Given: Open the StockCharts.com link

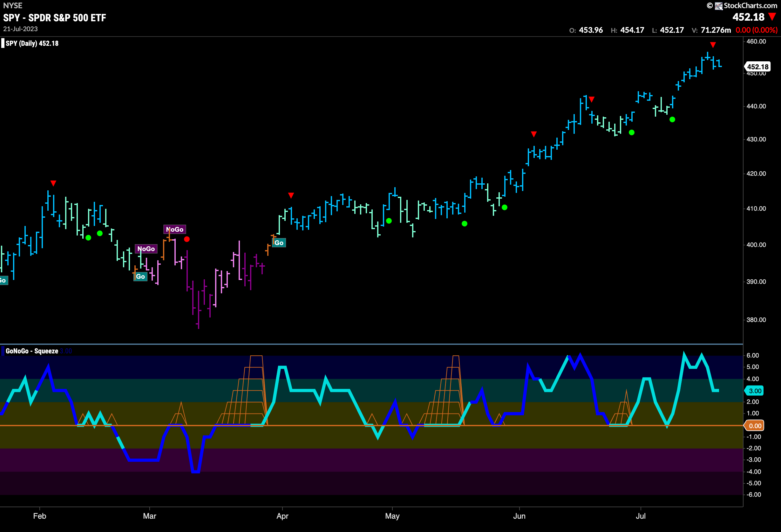Looking at the screenshot, I should pyautogui.click(x=750, y=6).
